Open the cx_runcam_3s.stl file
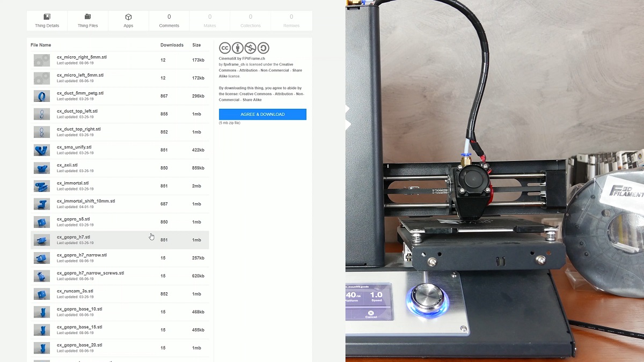Screen dimensions: 644x362 click(x=75, y=291)
